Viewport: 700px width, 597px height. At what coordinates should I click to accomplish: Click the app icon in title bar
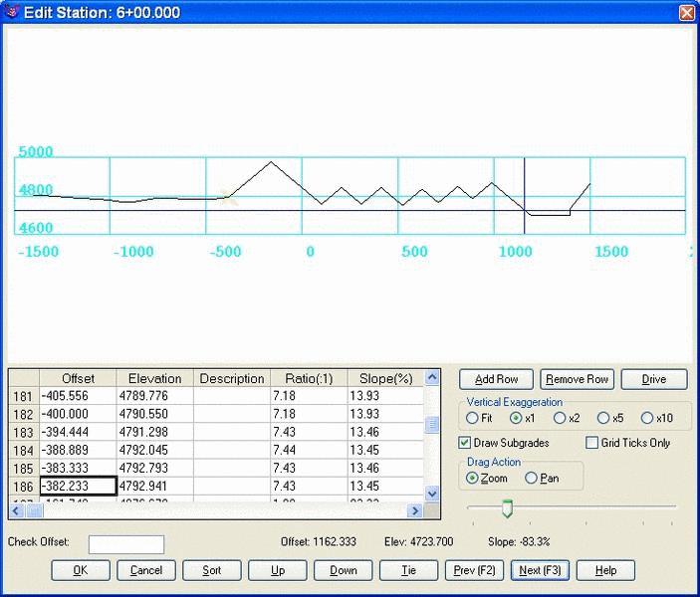[x=11, y=11]
